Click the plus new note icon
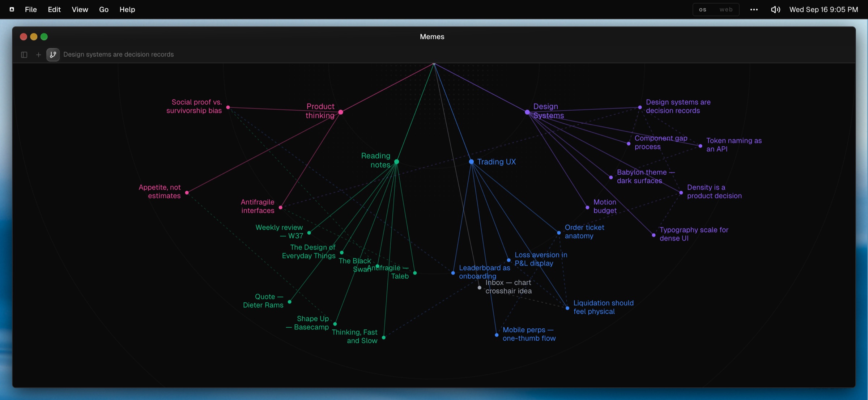868x400 pixels. 38,55
